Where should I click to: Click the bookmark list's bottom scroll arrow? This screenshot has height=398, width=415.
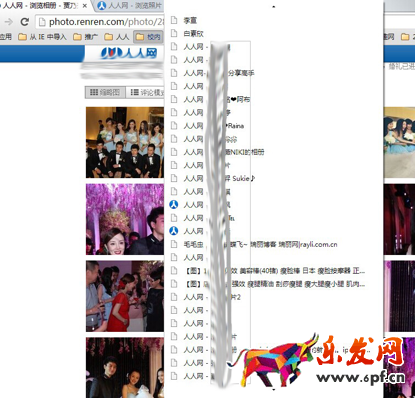click(x=274, y=389)
